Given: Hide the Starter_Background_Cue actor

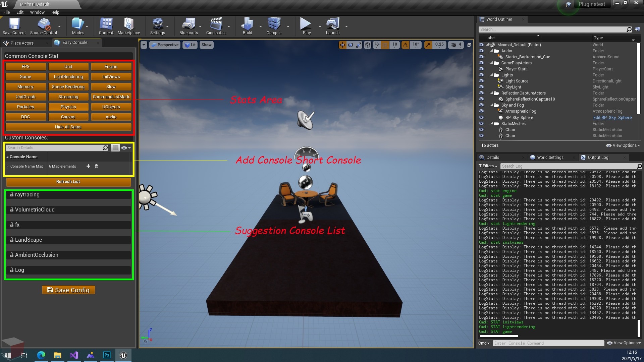Looking at the screenshot, I should point(481,57).
